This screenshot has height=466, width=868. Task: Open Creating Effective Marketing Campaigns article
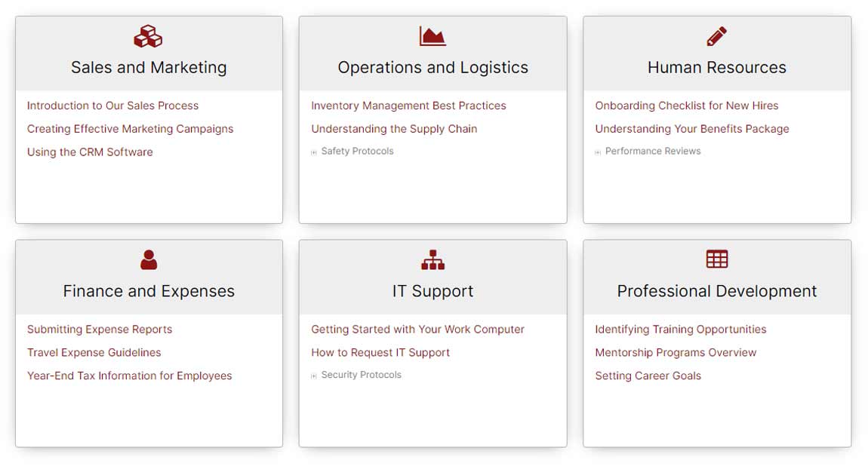(x=130, y=129)
